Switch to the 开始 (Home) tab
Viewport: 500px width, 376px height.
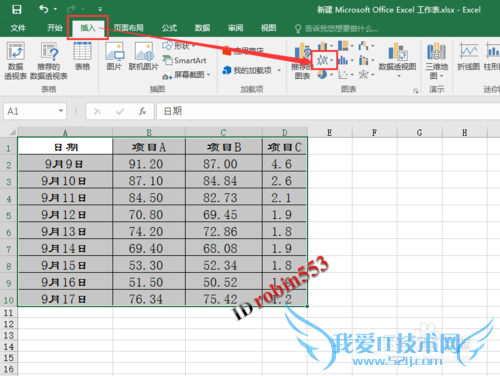pyautogui.click(x=55, y=28)
